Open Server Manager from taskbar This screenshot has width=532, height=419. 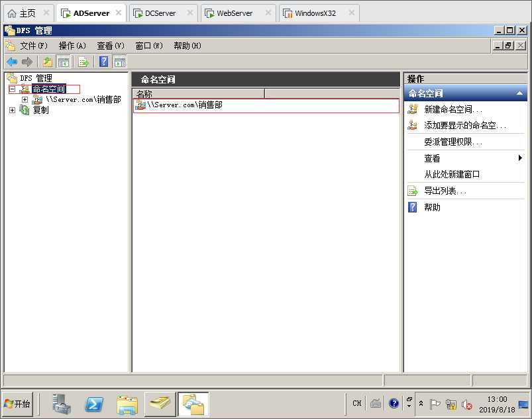62,404
